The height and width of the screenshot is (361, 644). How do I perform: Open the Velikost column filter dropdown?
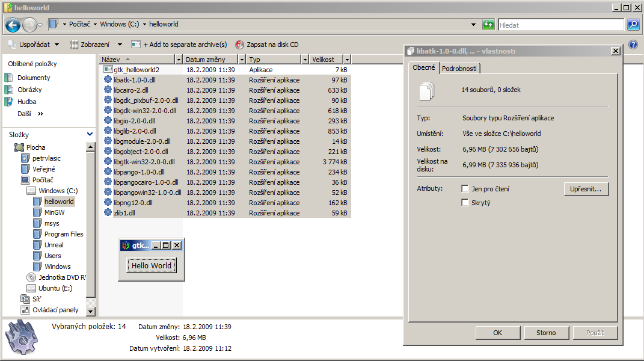(348, 60)
